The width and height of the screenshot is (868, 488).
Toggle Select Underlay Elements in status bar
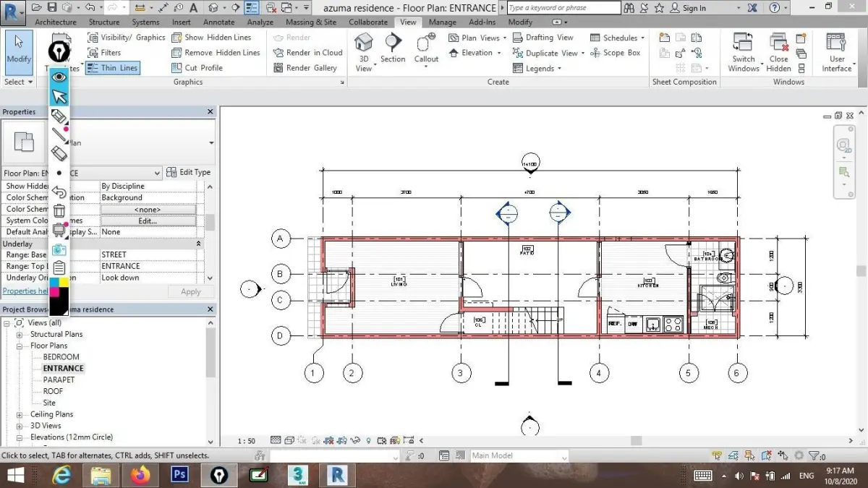[x=733, y=456]
